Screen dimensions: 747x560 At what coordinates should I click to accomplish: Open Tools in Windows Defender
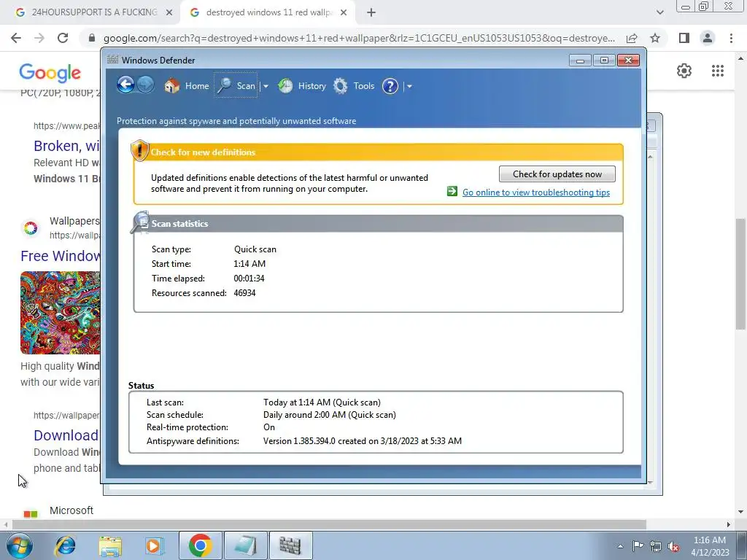354,86
